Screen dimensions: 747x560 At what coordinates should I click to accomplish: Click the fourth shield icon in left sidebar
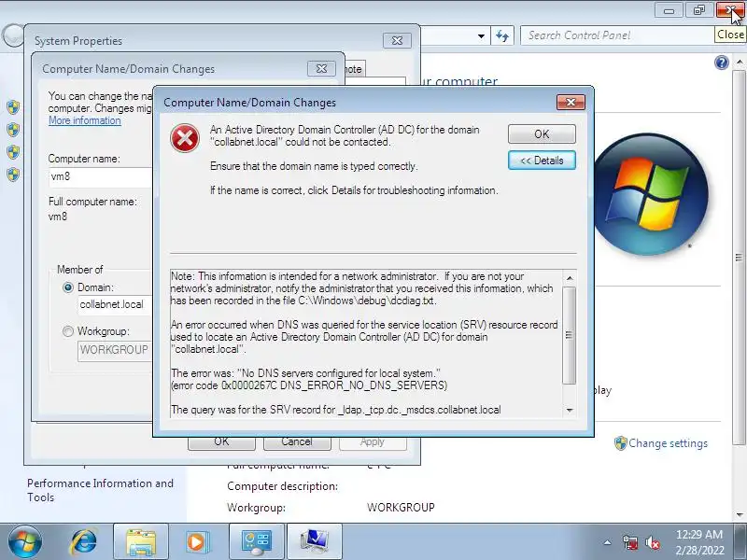[13, 175]
